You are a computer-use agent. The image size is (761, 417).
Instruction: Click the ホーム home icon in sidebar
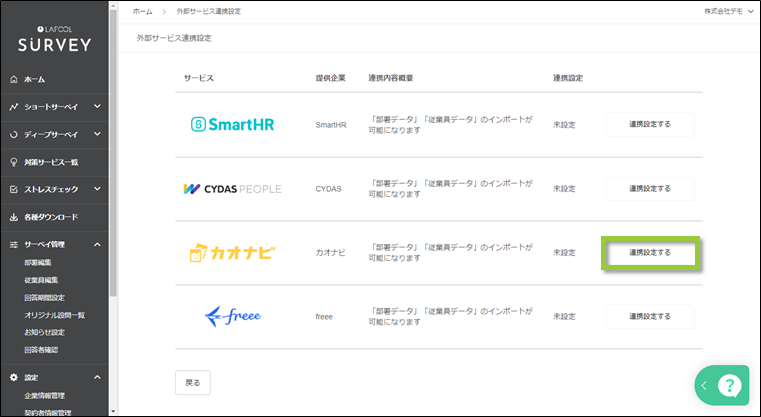13,79
